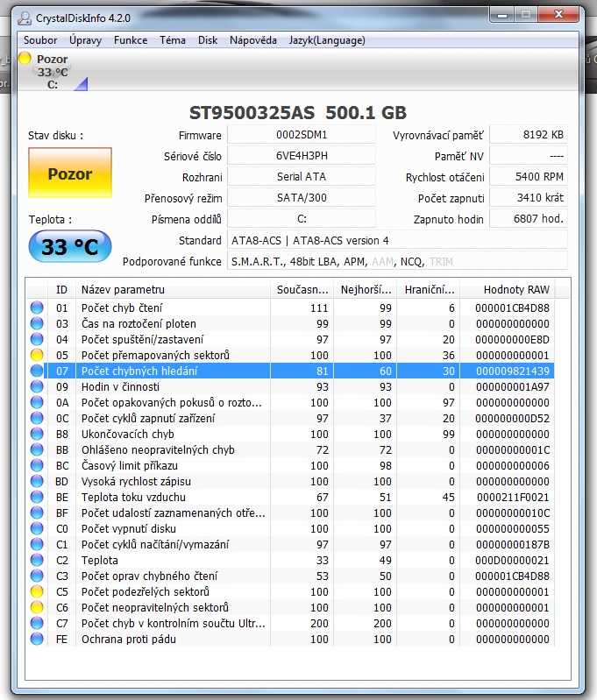This screenshot has width=597, height=700.
Task: Select the row Teplota toku vzduchu
Action: 290,497
